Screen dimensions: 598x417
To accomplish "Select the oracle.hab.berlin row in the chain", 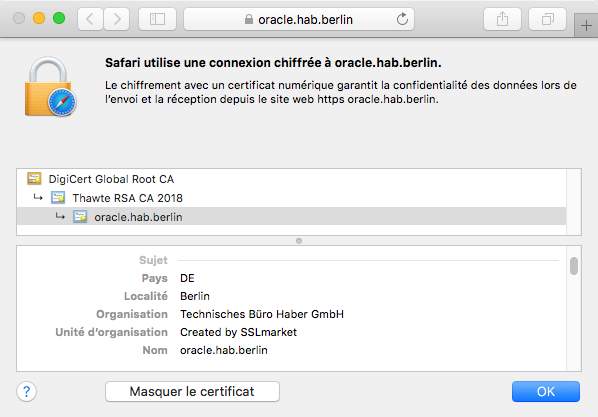I will tap(291, 217).
